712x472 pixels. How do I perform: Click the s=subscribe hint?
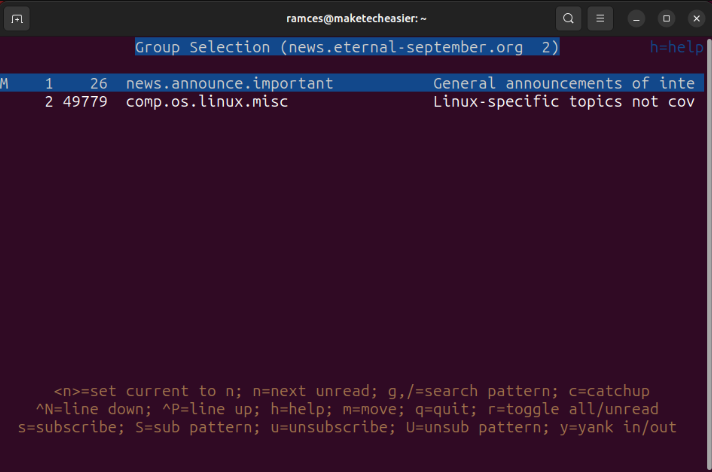coord(67,427)
